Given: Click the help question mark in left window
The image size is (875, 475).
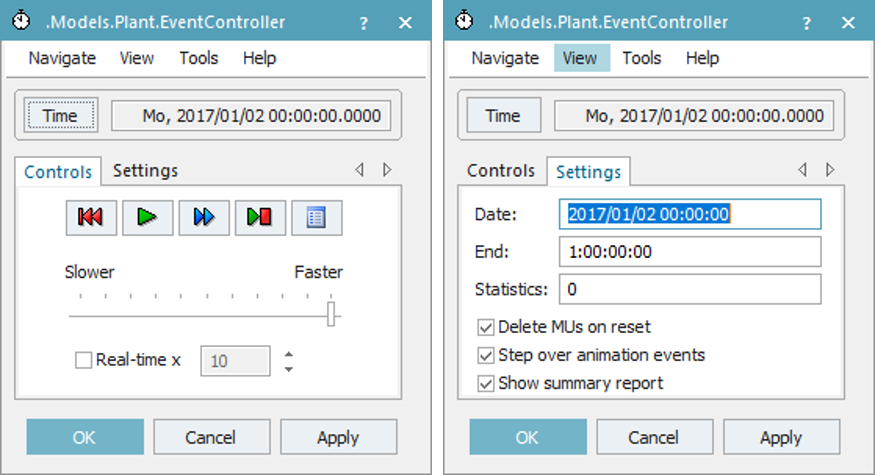Looking at the screenshot, I should 364,23.
